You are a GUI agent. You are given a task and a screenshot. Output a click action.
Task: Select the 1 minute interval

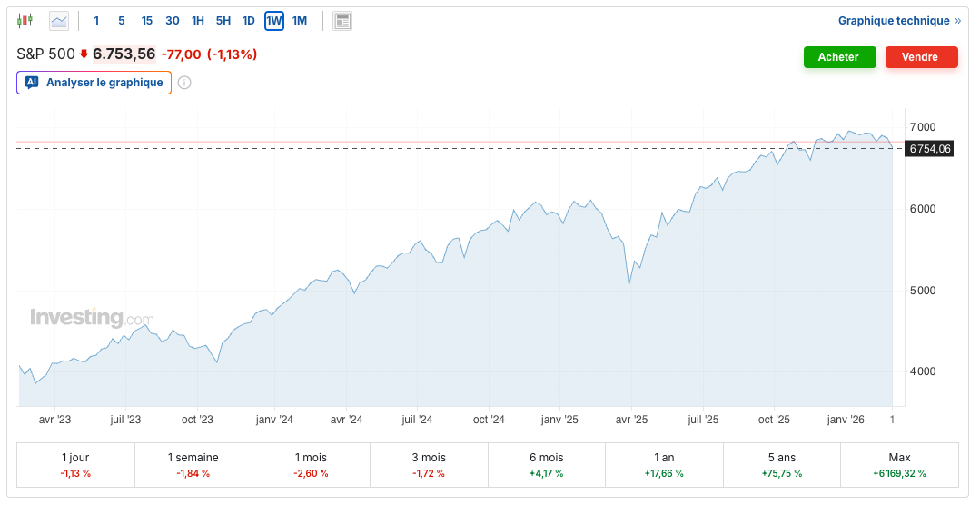pyautogui.click(x=96, y=21)
